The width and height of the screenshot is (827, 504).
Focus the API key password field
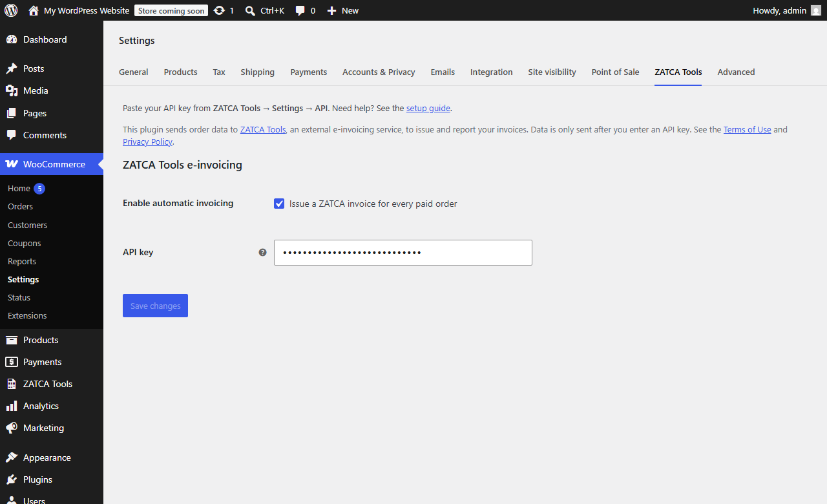[x=403, y=253]
